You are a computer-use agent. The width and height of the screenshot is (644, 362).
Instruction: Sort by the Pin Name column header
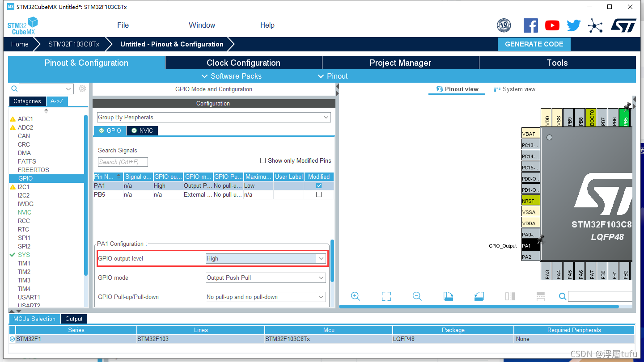click(x=108, y=177)
